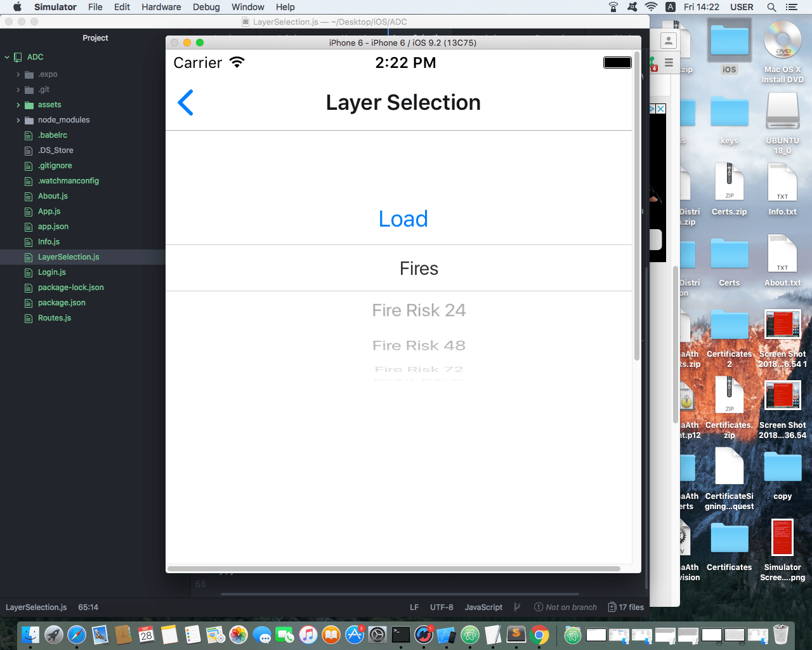The image size is (812, 650).
Task: Open Info.js in project tree
Action: tap(48, 242)
